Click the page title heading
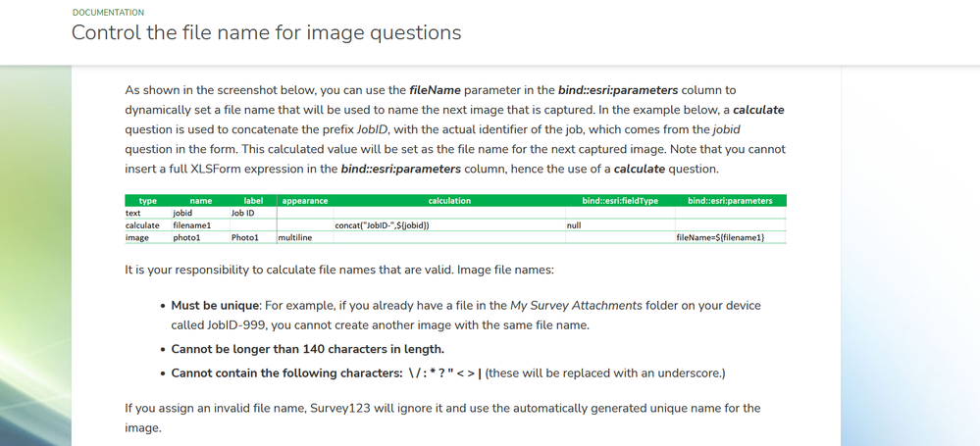 (266, 33)
